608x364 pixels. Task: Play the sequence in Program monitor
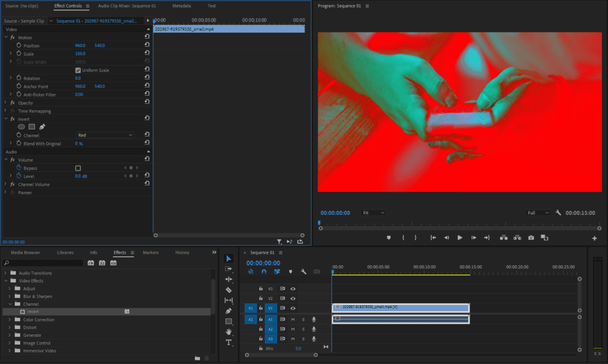point(460,238)
